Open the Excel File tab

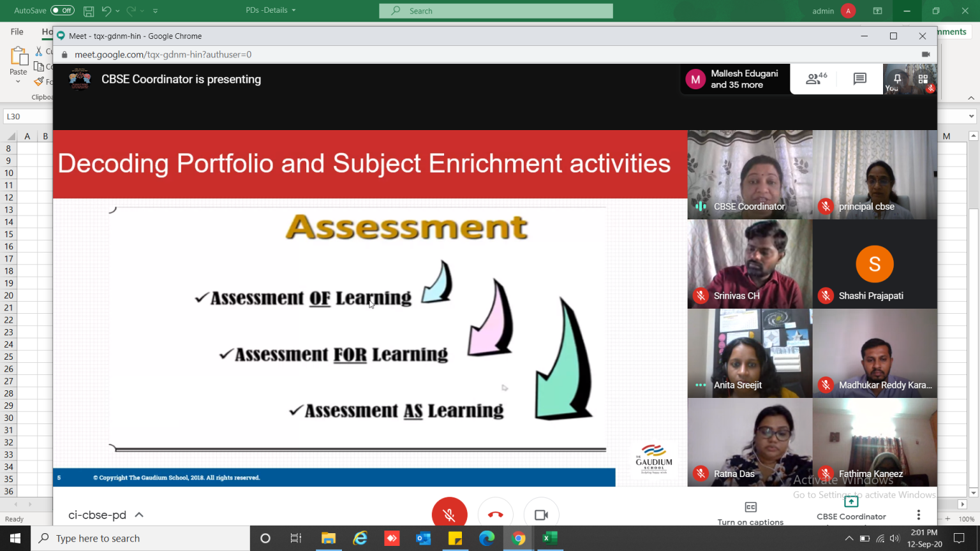click(17, 32)
